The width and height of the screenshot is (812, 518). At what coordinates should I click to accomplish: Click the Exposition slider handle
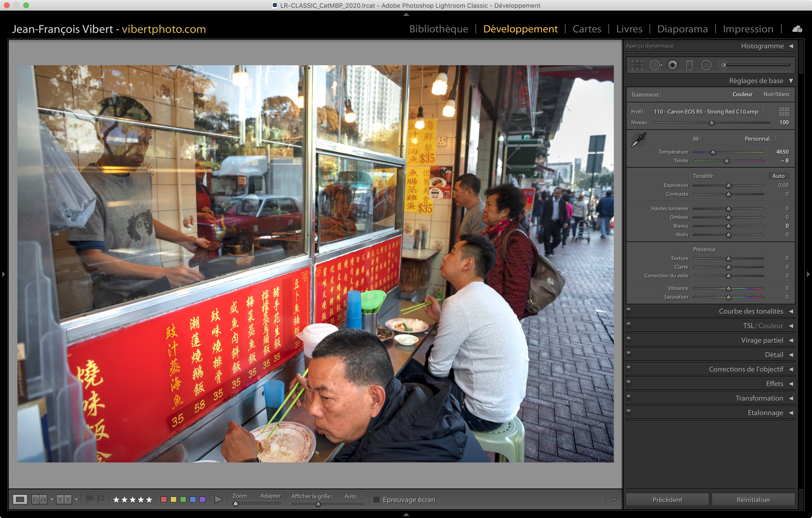728,186
